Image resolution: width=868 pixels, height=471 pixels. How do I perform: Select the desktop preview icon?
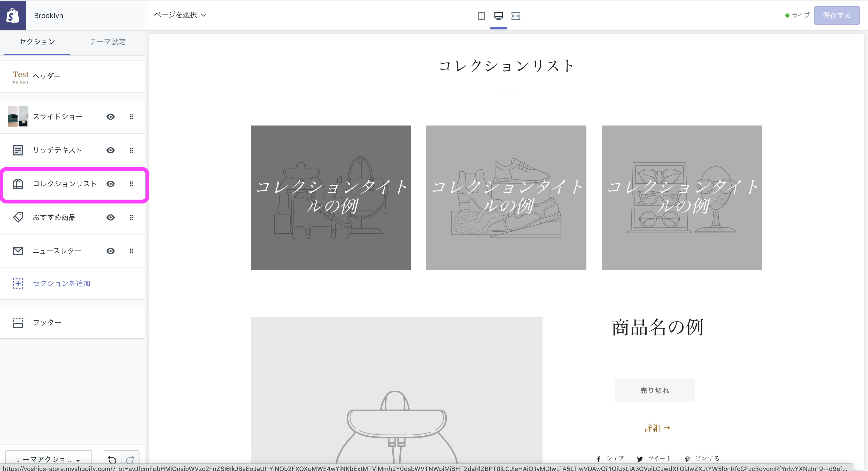click(x=498, y=16)
